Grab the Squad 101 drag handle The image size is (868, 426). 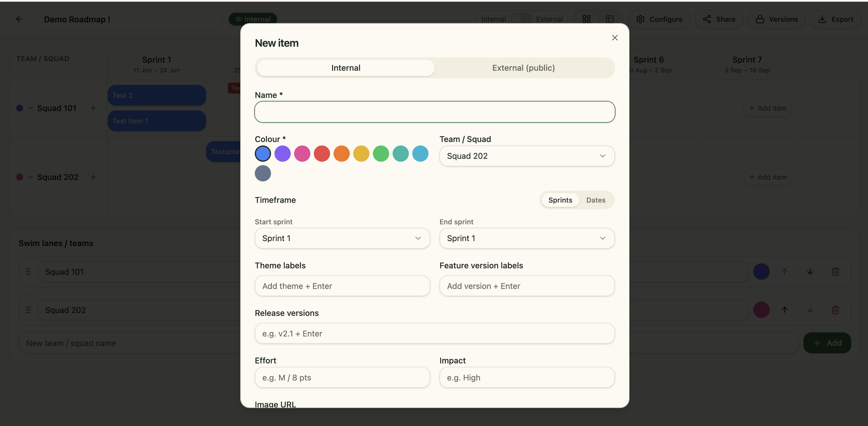(x=28, y=272)
